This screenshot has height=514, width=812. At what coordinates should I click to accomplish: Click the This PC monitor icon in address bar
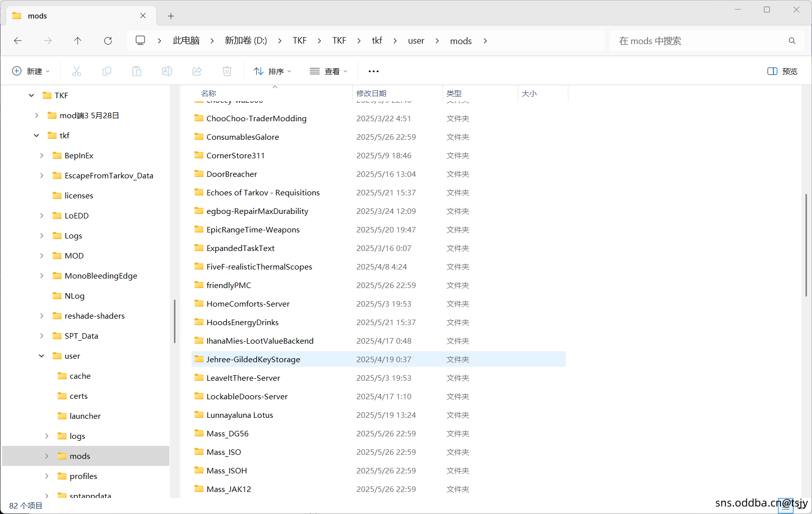coord(140,40)
